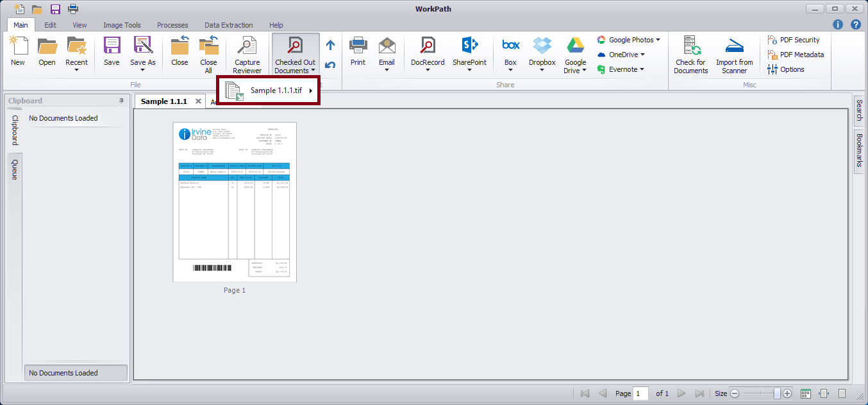The width and height of the screenshot is (868, 405).
Task: Open a file with the Open folder icon
Action: 47,46
